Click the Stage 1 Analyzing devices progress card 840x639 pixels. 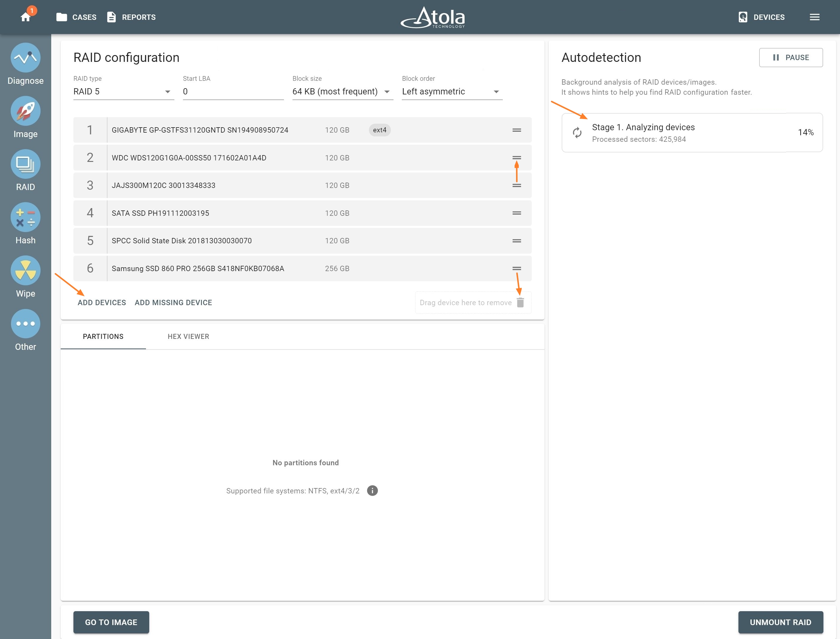pyautogui.click(x=692, y=133)
